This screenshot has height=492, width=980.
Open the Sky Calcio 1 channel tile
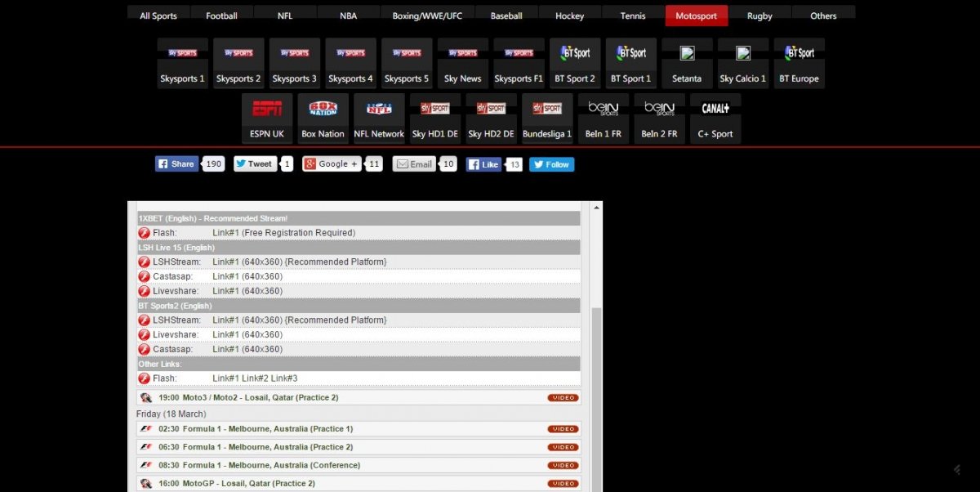coord(743,63)
